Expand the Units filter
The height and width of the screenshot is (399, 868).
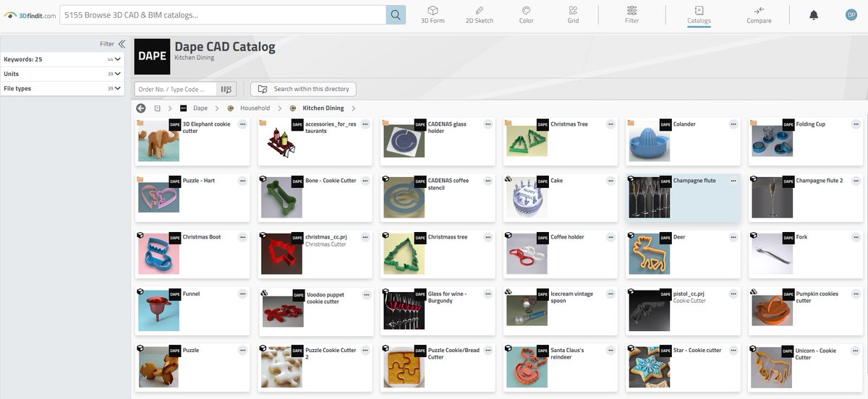62,74
